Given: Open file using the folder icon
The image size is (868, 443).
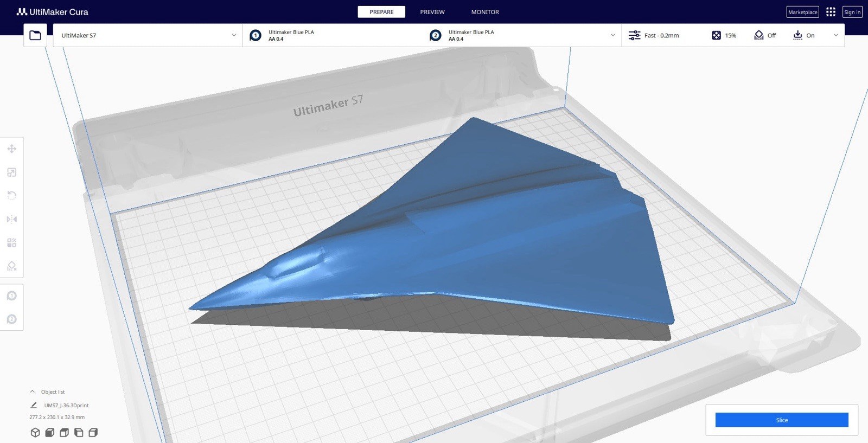Looking at the screenshot, I should click(x=35, y=35).
